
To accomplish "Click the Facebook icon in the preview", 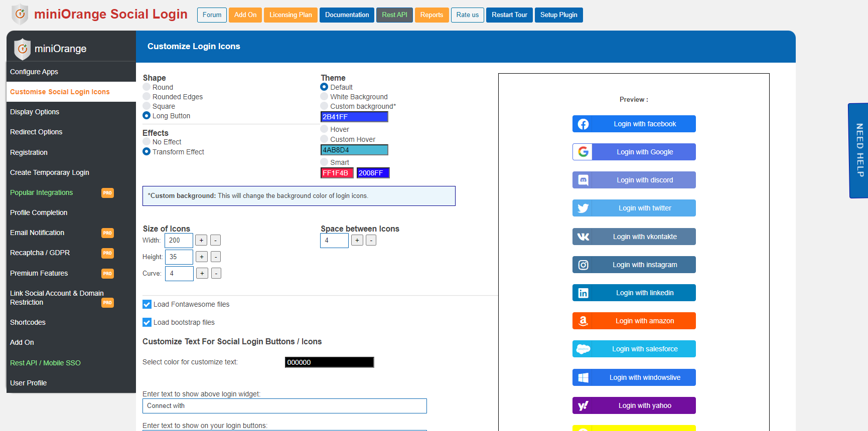I will tap(583, 124).
